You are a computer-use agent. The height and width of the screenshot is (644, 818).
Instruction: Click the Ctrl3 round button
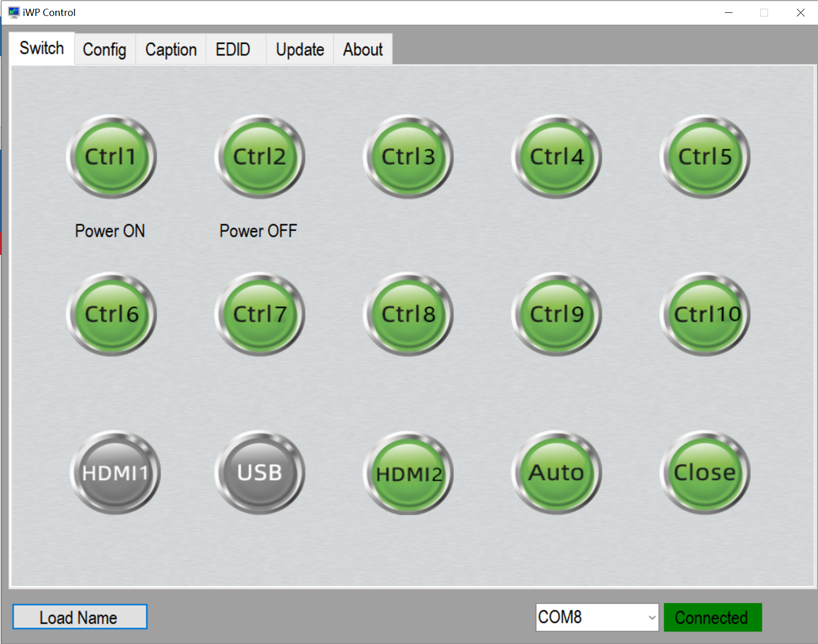click(408, 156)
